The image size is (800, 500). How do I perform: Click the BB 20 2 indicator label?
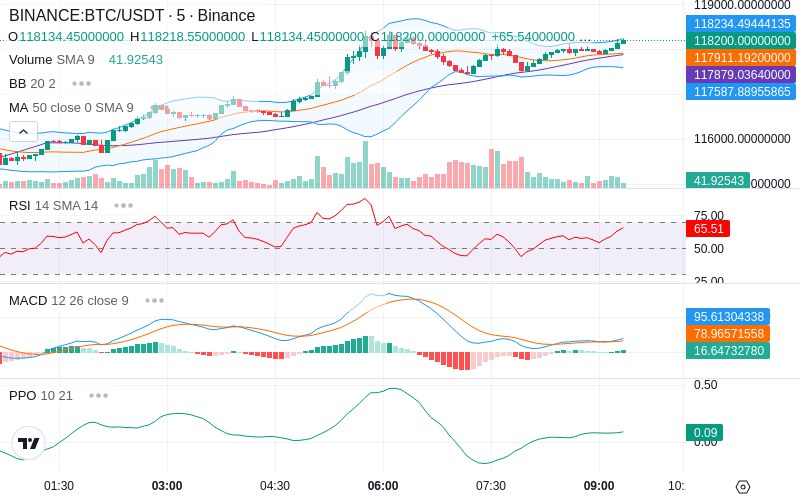[32, 84]
